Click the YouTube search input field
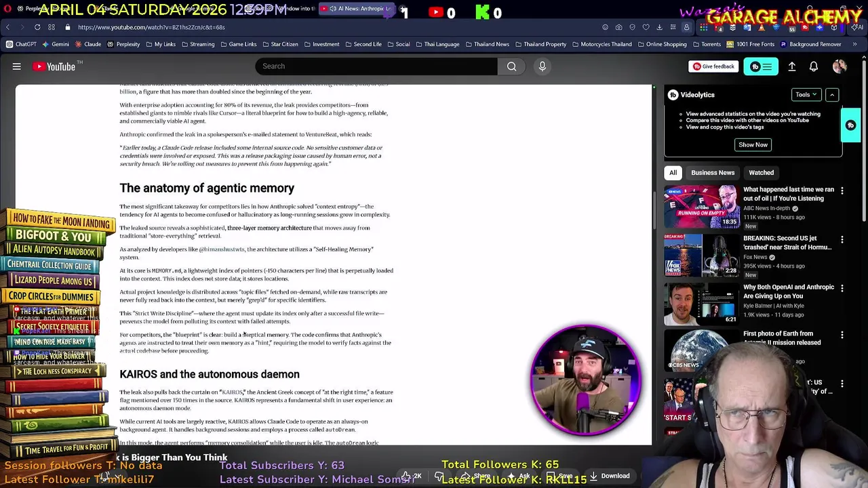The height and width of the screenshot is (488, 868). (x=376, y=66)
